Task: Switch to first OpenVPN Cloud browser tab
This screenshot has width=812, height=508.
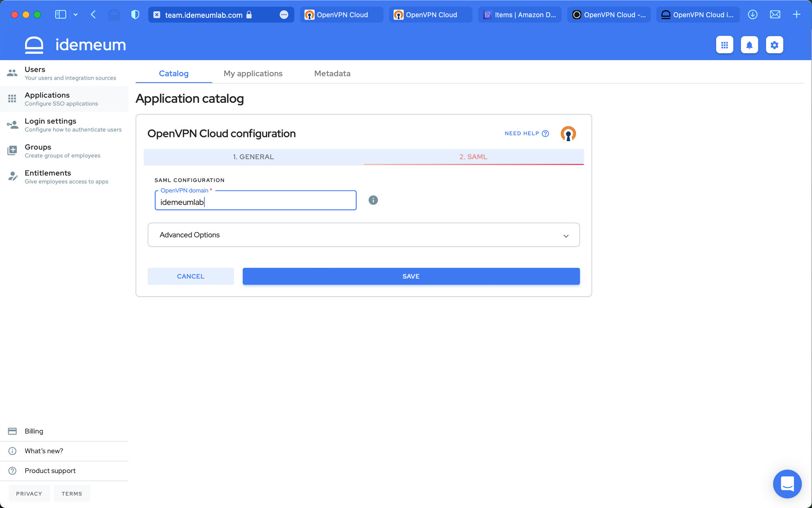Action: pos(341,15)
